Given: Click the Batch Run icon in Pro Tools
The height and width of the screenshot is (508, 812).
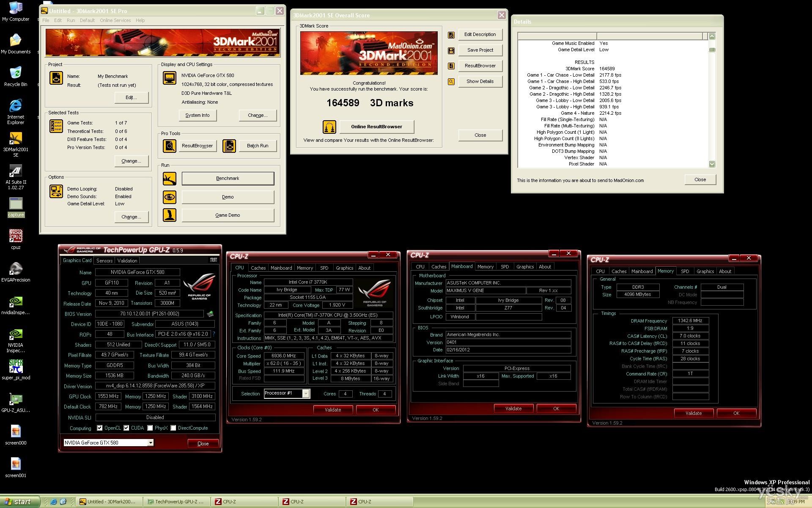Looking at the screenshot, I should (x=229, y=146).
